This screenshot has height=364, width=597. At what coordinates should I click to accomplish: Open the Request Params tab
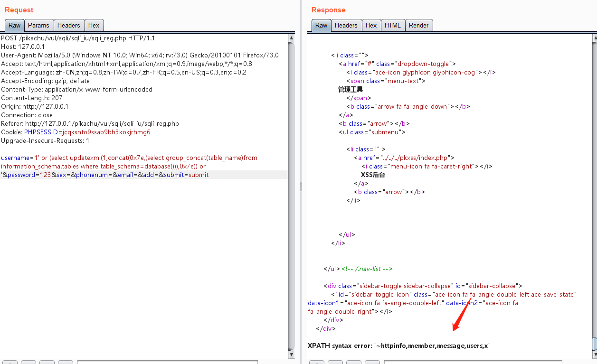tap(38, 26)
